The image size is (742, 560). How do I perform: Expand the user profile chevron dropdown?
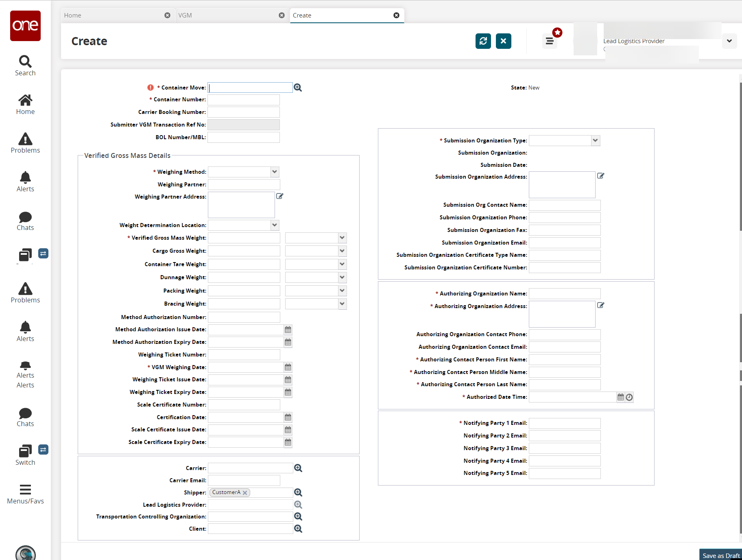[x=729, y=41]
